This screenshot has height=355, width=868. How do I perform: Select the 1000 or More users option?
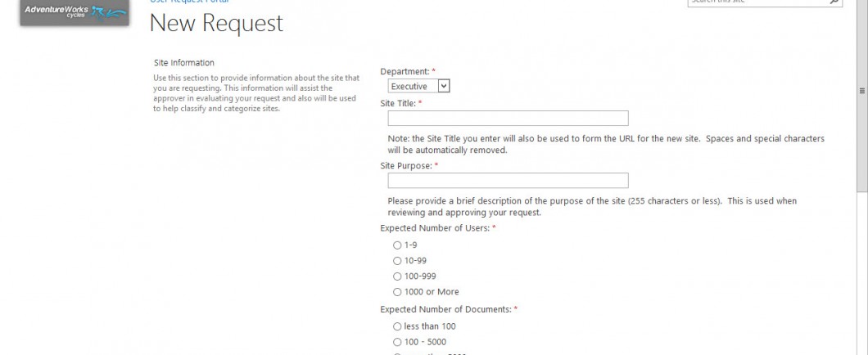pyautogui.click(x=397, y=291)
